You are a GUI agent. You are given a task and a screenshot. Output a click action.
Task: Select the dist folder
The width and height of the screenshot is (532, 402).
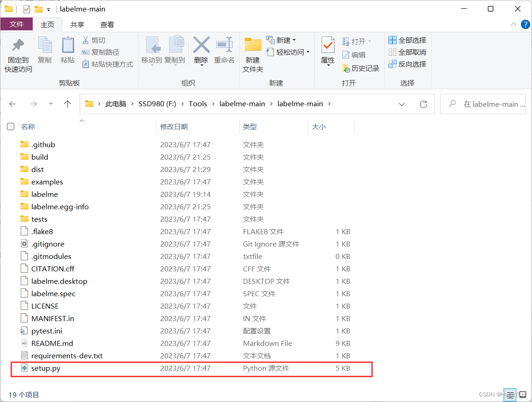(38, 169)
